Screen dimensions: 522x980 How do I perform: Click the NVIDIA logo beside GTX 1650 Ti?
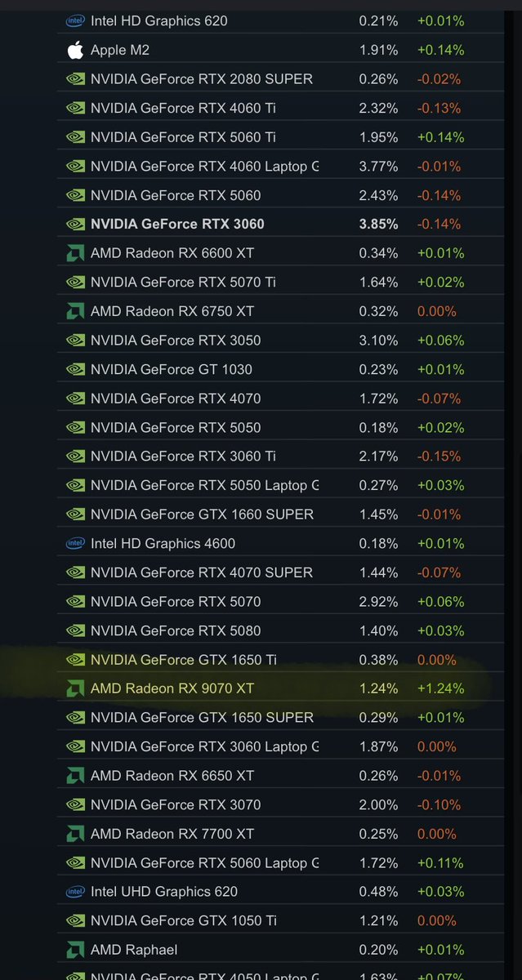(75, 660)
